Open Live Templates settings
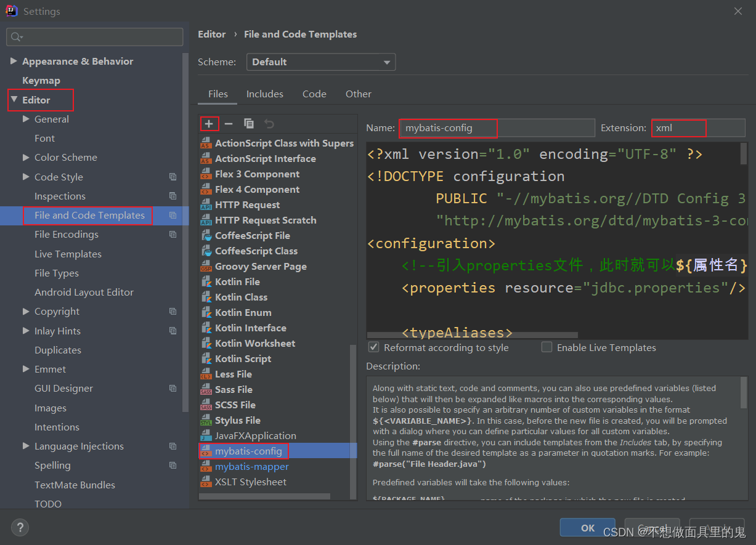The image size is (756, 545). [68, 254]
